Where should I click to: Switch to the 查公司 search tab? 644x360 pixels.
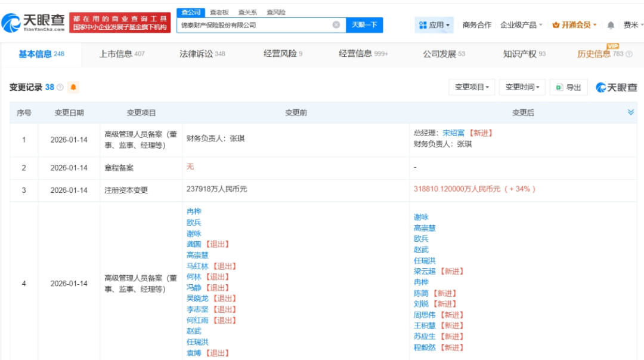coord(191,13)
